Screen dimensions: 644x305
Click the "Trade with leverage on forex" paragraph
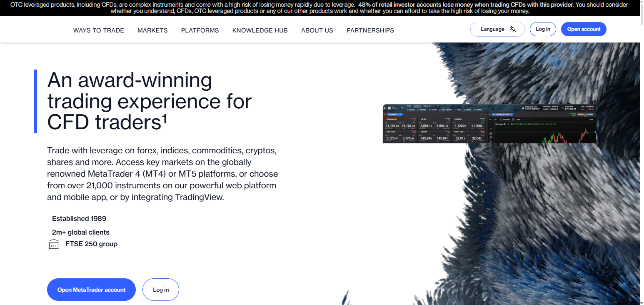[162, 173]
